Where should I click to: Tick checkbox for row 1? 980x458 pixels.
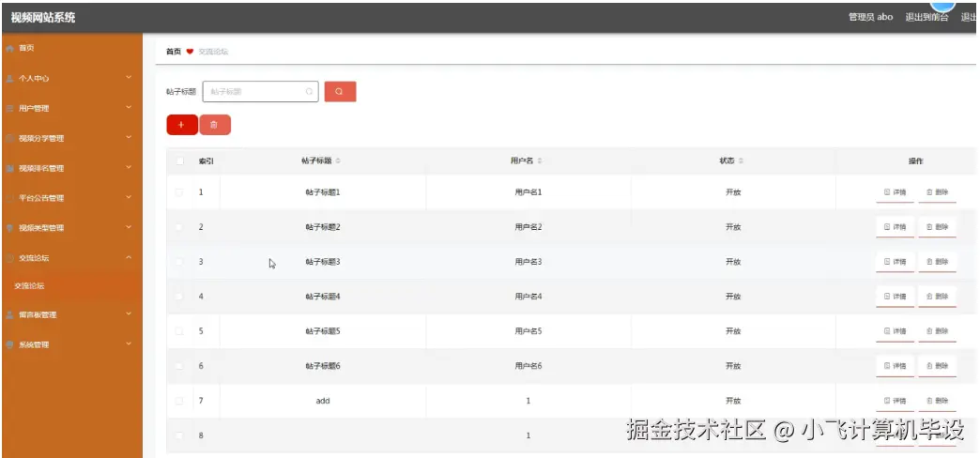[x=180, y=192]
